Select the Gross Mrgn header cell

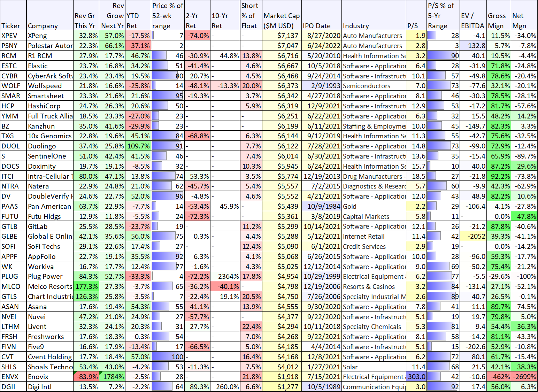[499, 15]
